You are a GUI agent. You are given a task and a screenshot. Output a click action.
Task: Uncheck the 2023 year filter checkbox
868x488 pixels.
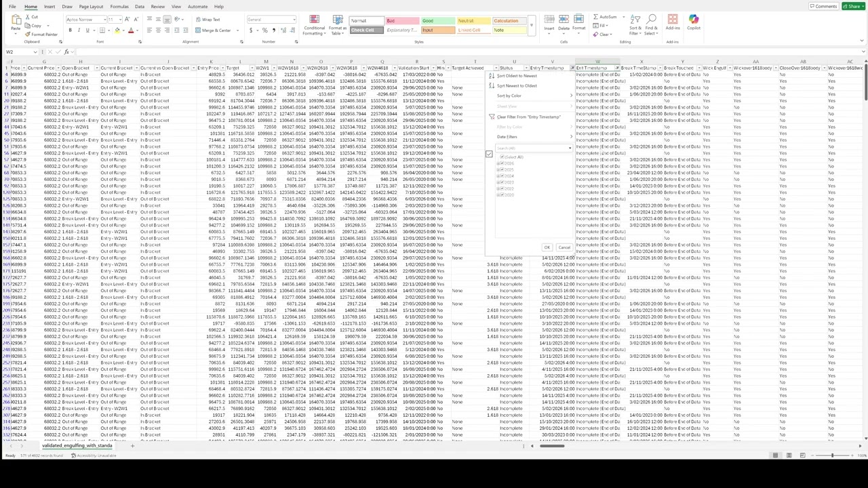point(502,182)
